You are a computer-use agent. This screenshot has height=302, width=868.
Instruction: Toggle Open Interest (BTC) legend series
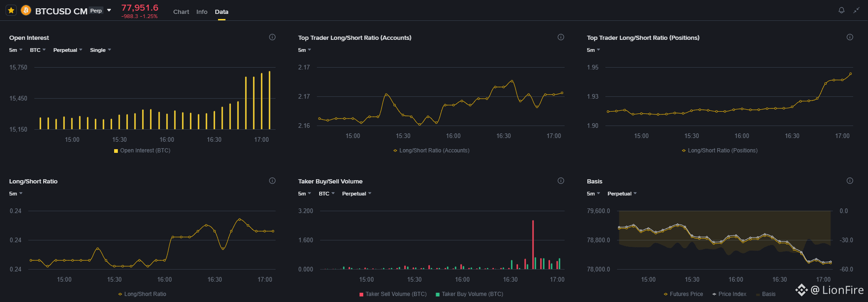pyautogui.click(x=142, y=151)
